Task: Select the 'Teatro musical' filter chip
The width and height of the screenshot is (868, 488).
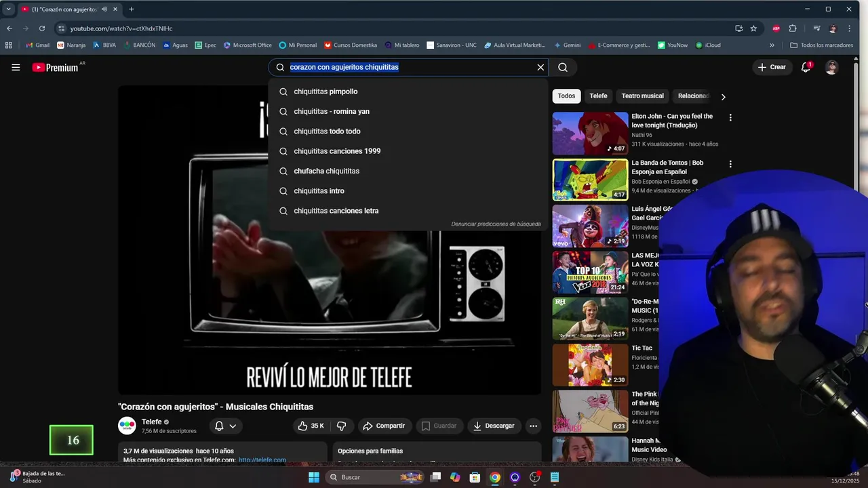Action: point(642,96)
